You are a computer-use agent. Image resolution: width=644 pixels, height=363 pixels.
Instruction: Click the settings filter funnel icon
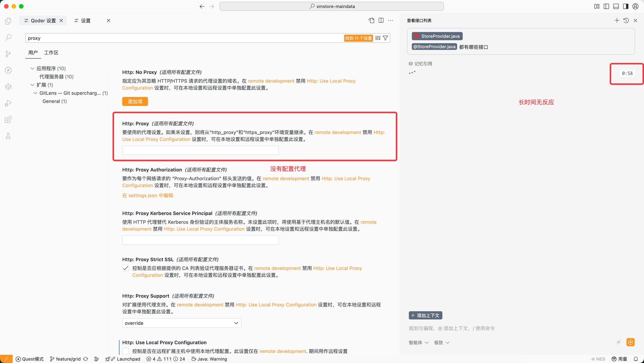pyautogui.click(x=385, y=38)
